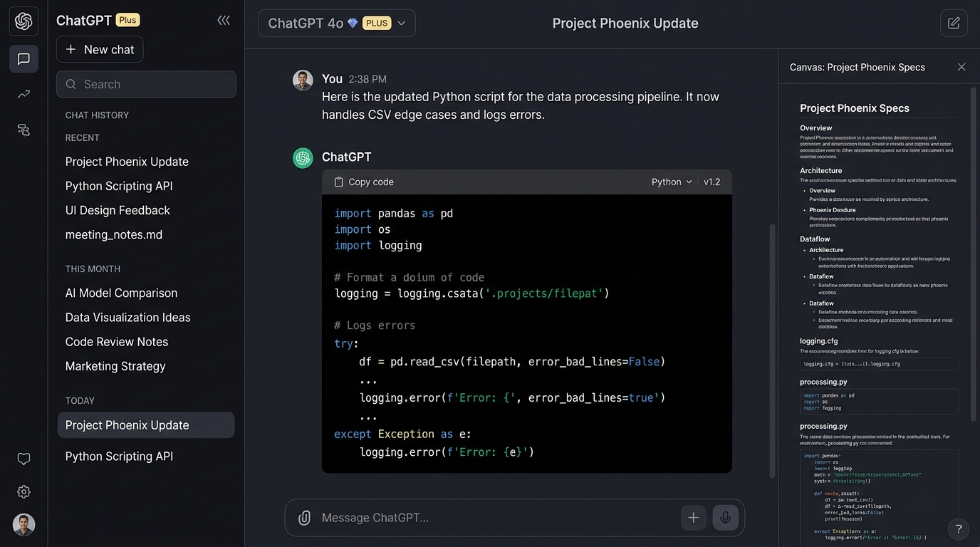Open the trending arrow icon in the rail

24,94
